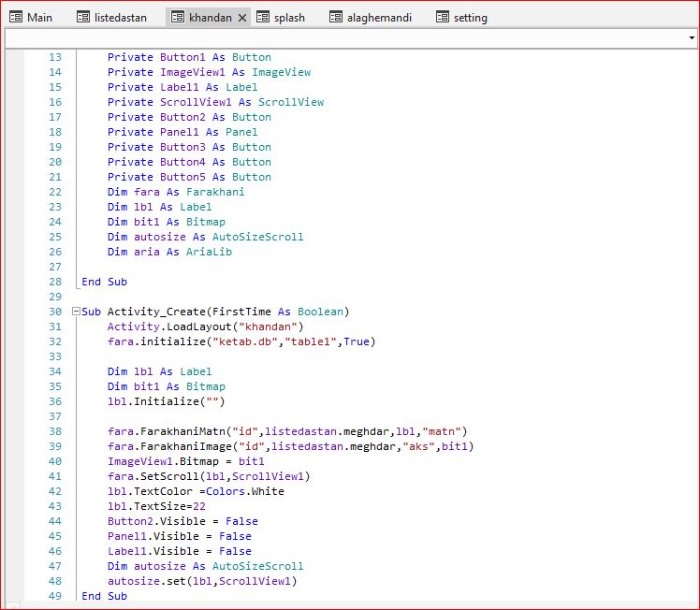Click line number 30 in the gutter
The image size is (700, 610).
[55, 312]
